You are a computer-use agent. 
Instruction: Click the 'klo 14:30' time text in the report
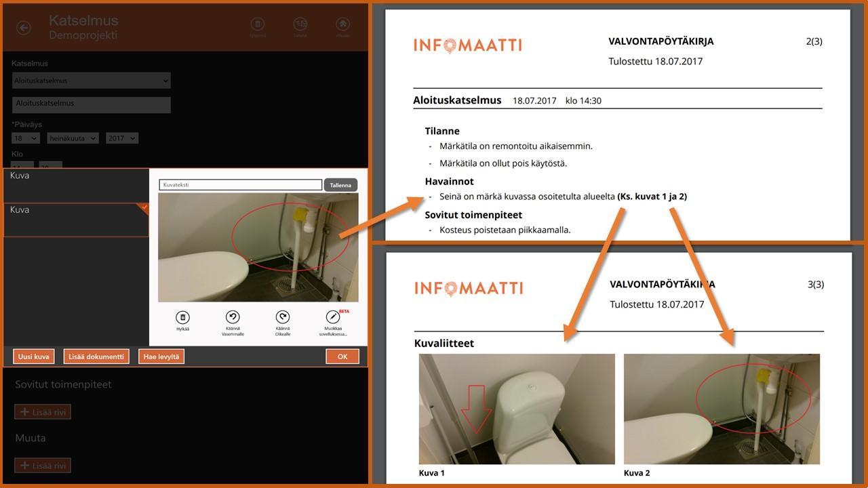point(583,100)
